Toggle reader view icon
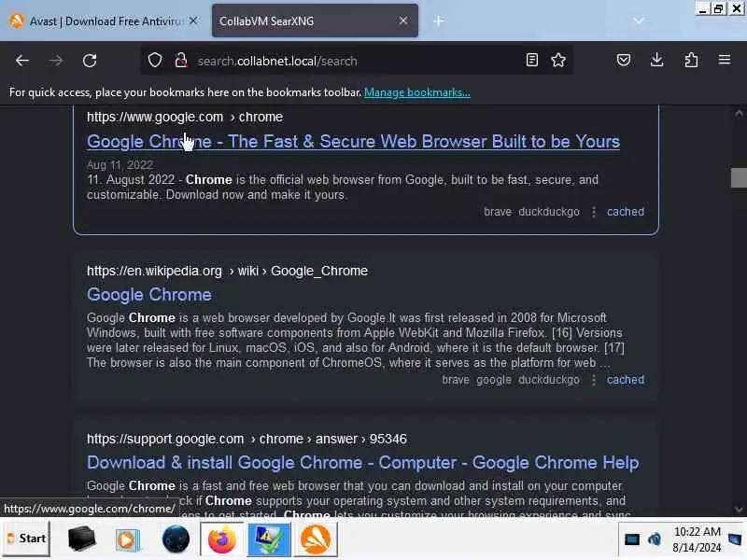747x560 pixels. click(531, 60)
